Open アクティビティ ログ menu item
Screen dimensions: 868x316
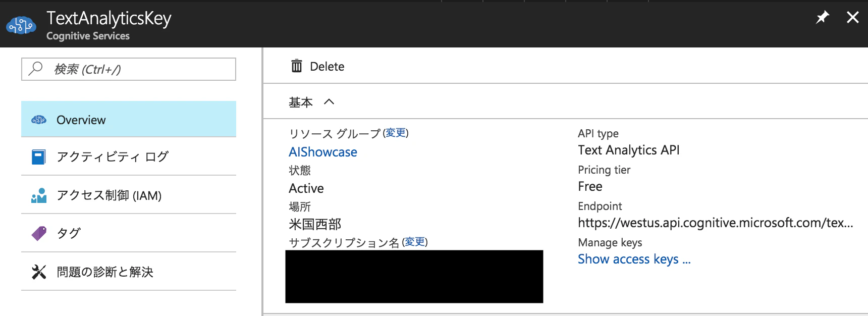(129, 156)
